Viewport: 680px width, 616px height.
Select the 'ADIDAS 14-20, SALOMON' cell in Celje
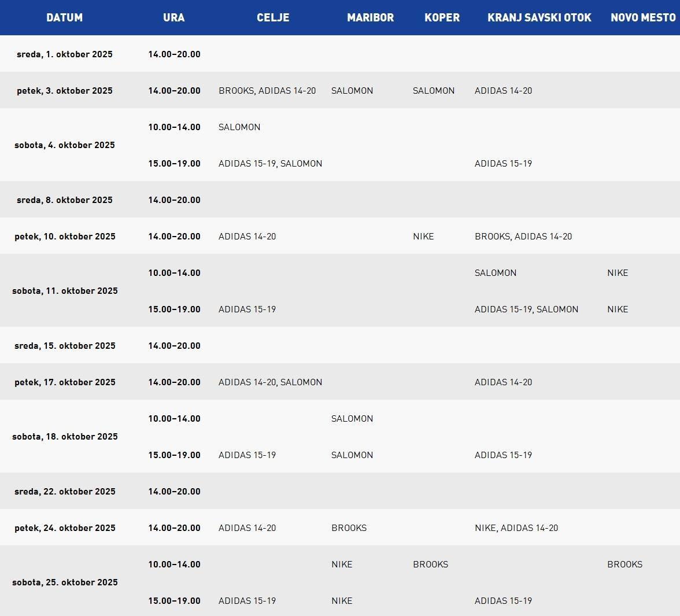point(270,382)
